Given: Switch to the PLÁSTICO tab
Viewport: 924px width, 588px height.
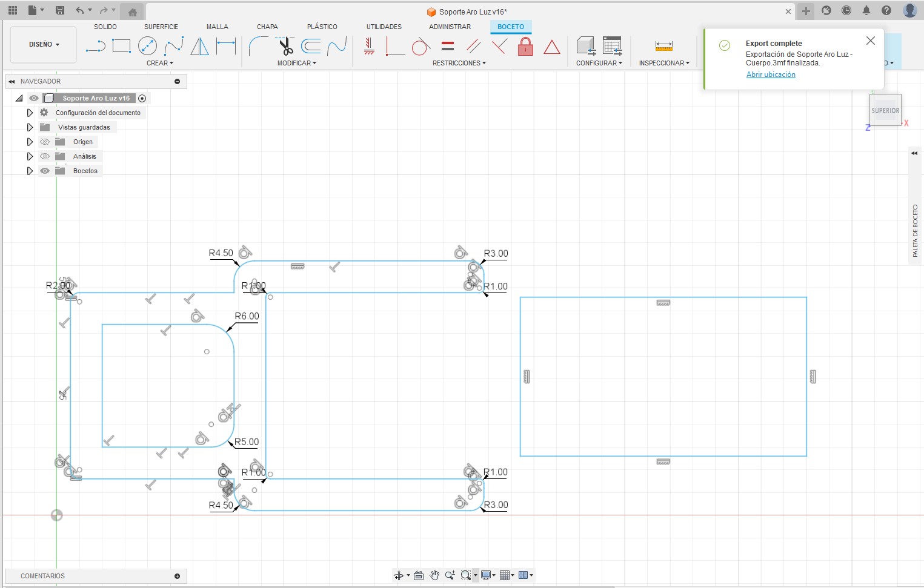Looking at the screenshot, I should coord(322,27).
